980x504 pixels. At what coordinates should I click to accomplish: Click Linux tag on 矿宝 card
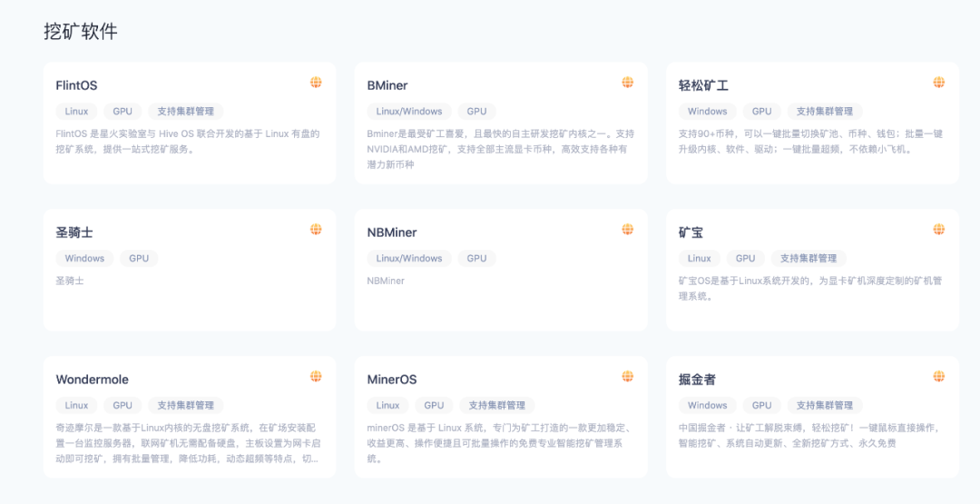coord(700,258)
